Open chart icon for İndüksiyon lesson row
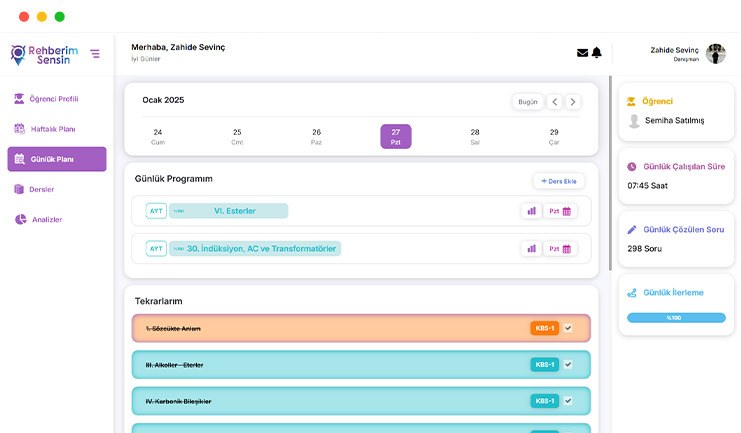The image size is (741, 433). tap(530, 249)
